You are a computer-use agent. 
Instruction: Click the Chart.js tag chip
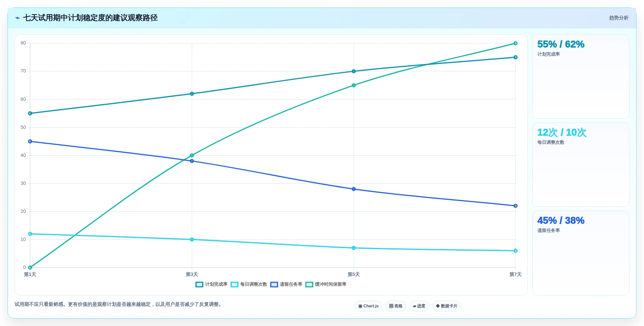point(368,306)
